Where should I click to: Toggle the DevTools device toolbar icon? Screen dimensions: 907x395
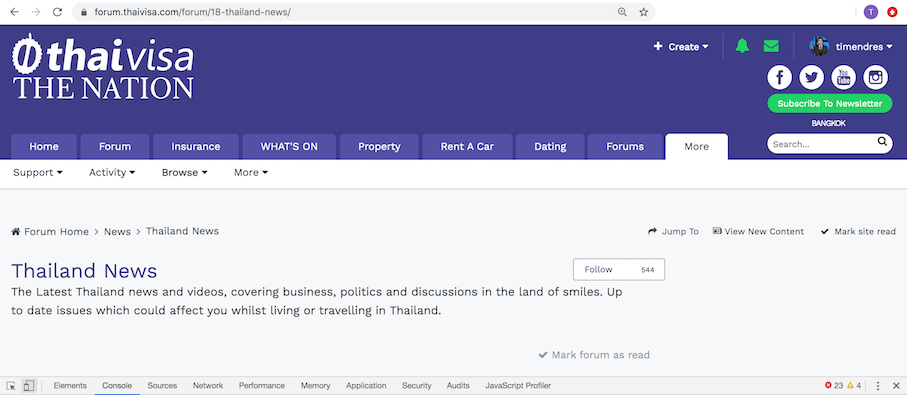(29, 386)
